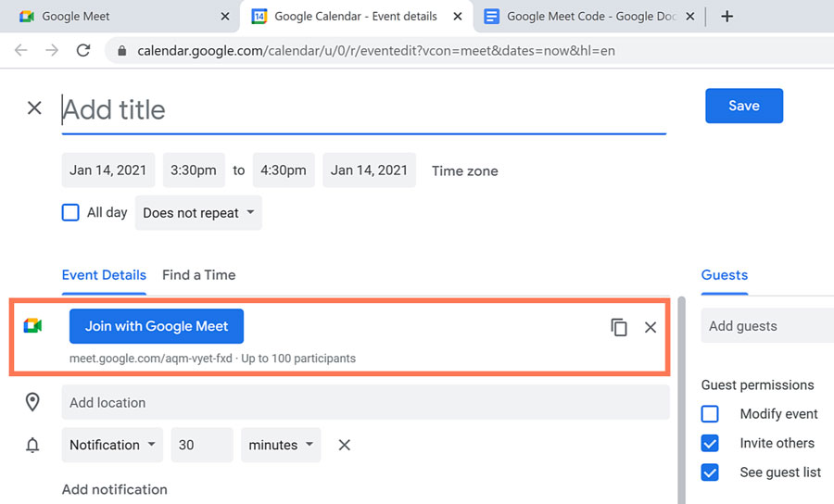Edit the notification value 30
The height and width of the screenshot is (504, 834).
[202, 445]
